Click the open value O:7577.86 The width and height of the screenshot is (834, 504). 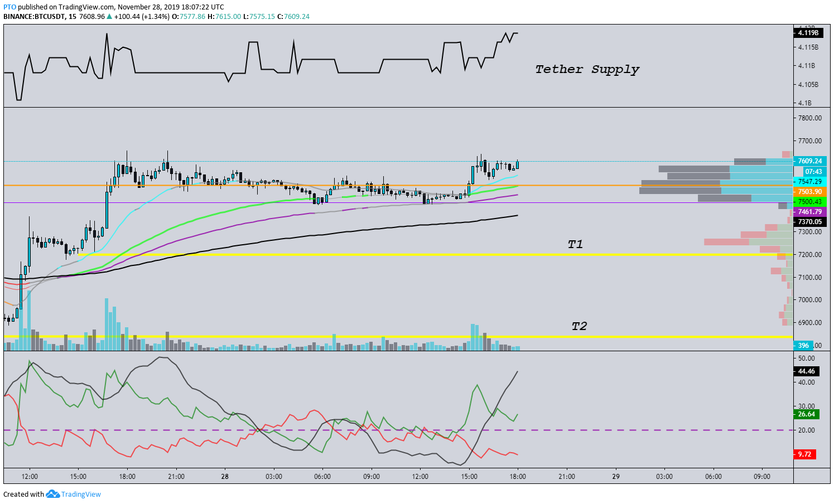coord(188,17)
